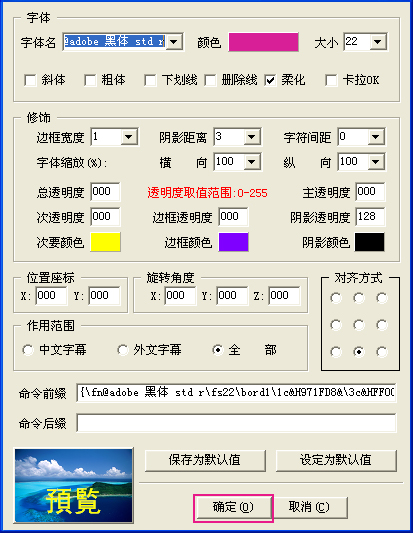This screenshot has width=413, height=533.
Task: Pick the magenta 颜色 font color swatch
Action: [263, 42]
